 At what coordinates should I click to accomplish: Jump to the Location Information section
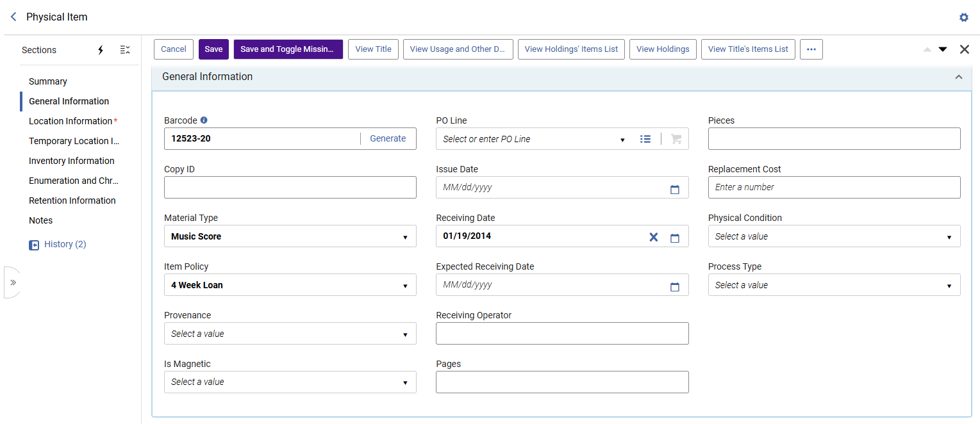[x=71, y=121]
